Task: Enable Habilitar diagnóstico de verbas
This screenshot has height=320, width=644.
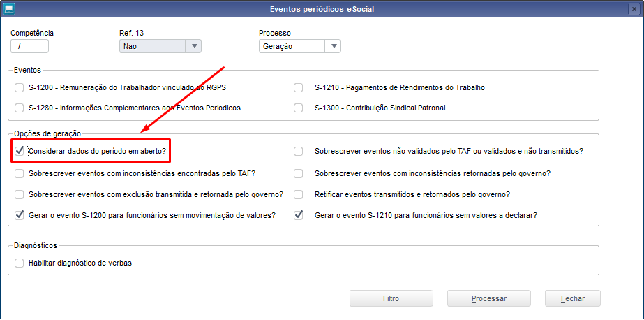Action: pyautogui.click(x=20, y=263)
